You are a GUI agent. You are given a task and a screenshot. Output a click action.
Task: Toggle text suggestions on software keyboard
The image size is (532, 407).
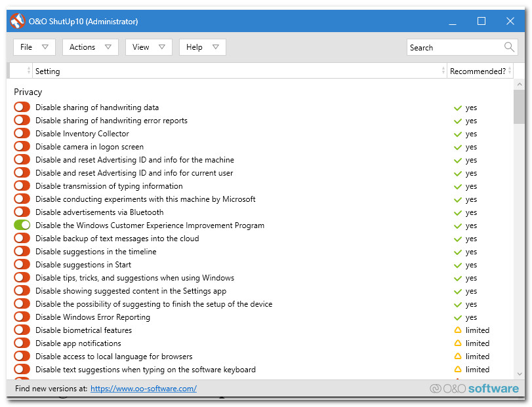click(22, 369)
